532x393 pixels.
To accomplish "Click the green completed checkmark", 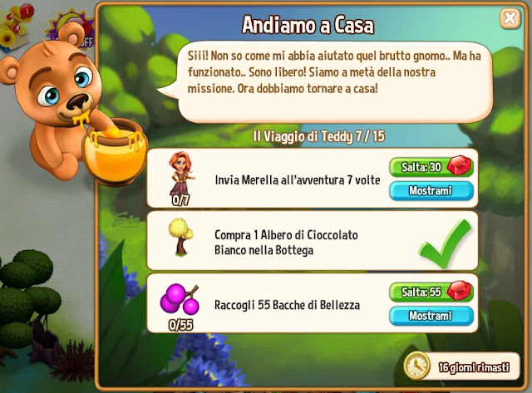I will [446, 244].
